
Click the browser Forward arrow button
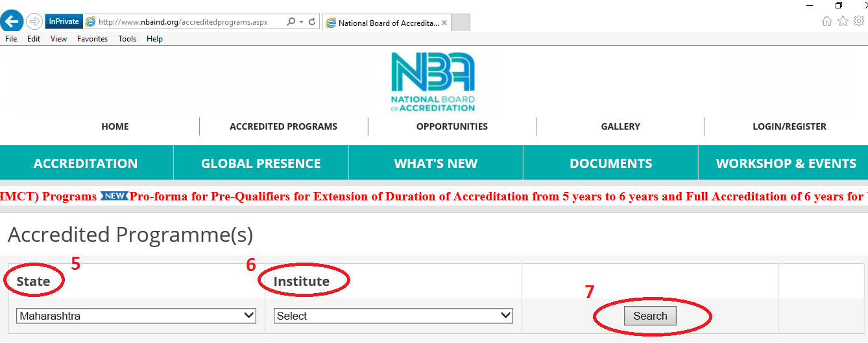(x=34, y=21)
